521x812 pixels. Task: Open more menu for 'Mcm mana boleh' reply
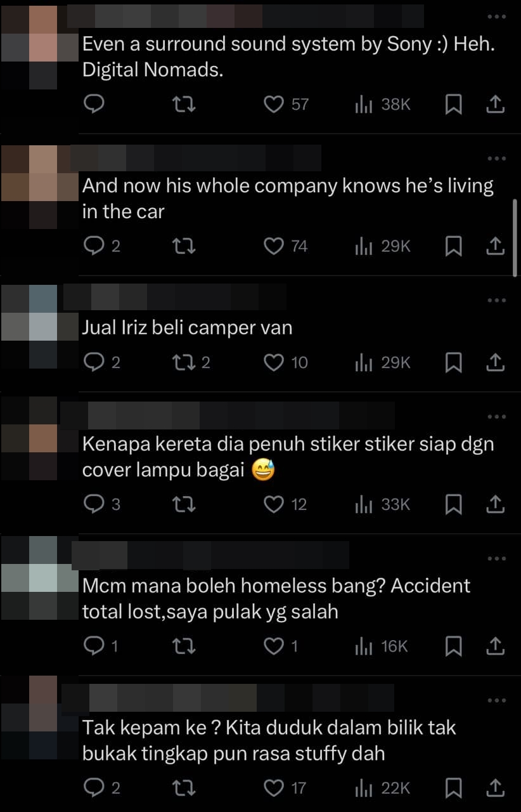[x=496, y=559]
